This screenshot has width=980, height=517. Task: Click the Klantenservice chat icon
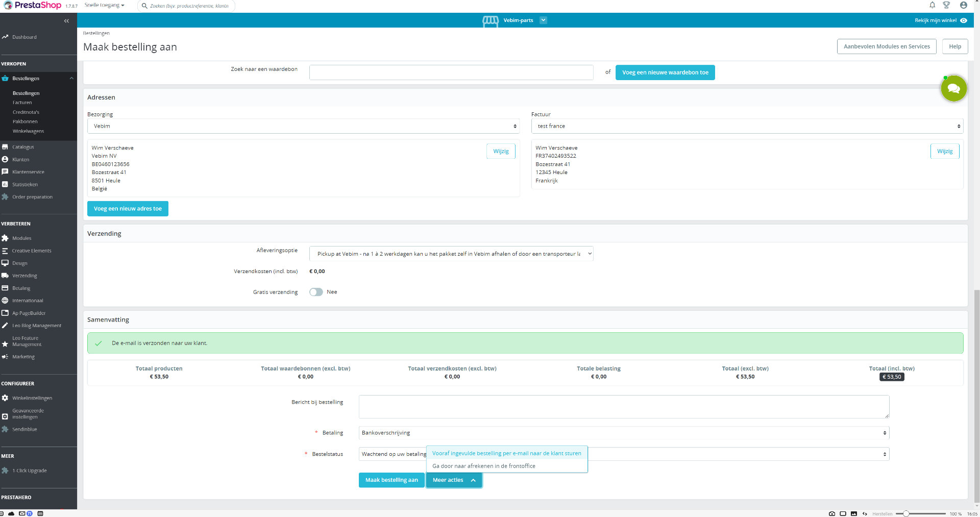click(5, 172)
